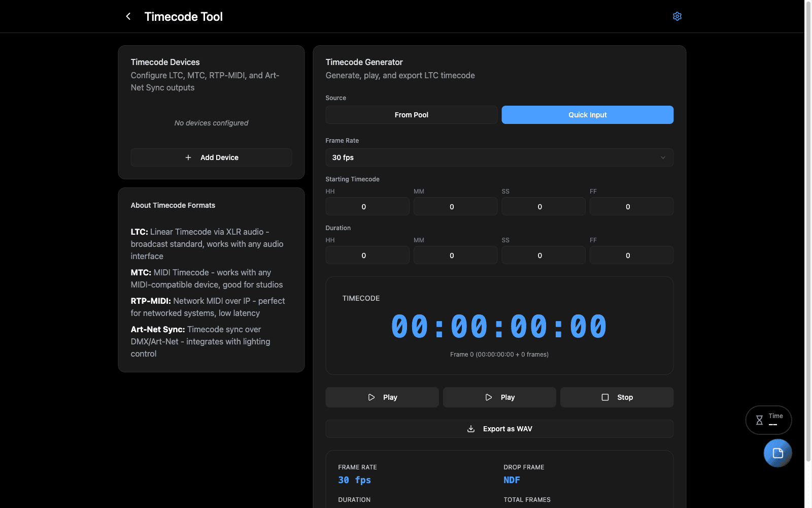The image size is (812, 508).
Task: Click the download icon on Export as WAV
Action: [471, 429]
